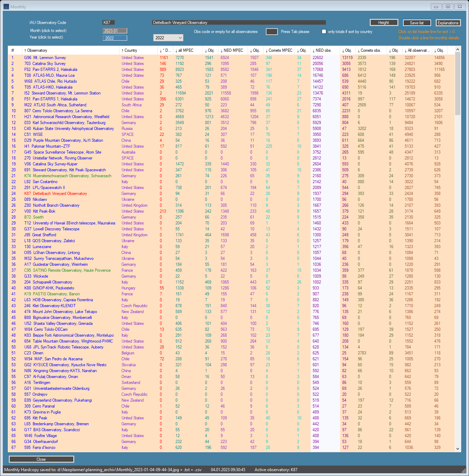
Task: Select row 'W84 Cerro Tololo-DECam'
Action: (231, 329)
